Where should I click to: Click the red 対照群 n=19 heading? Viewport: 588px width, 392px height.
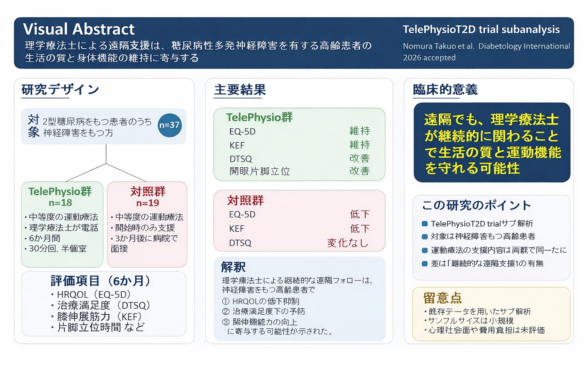click(148, 196)
